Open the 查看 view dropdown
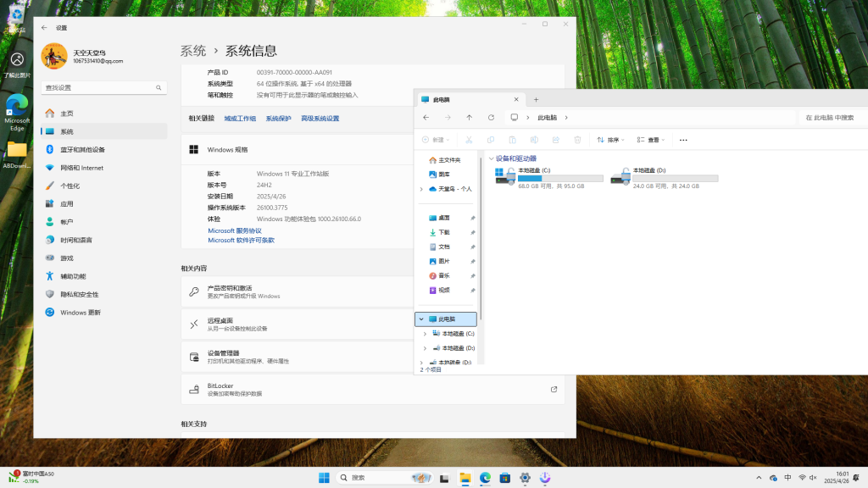Image resolution: width=868 pixels, height=488 pixels. (x=650, y=140)
